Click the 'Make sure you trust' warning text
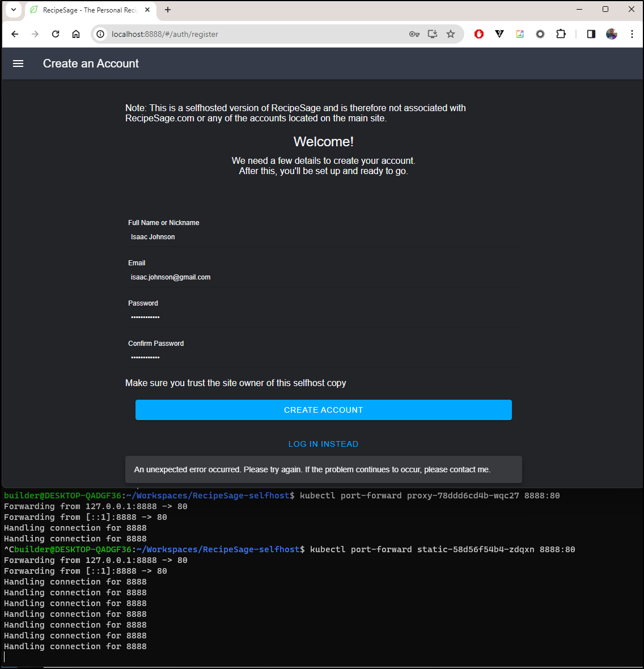This screenshot has width=644, height=669. tap(235, 383)
